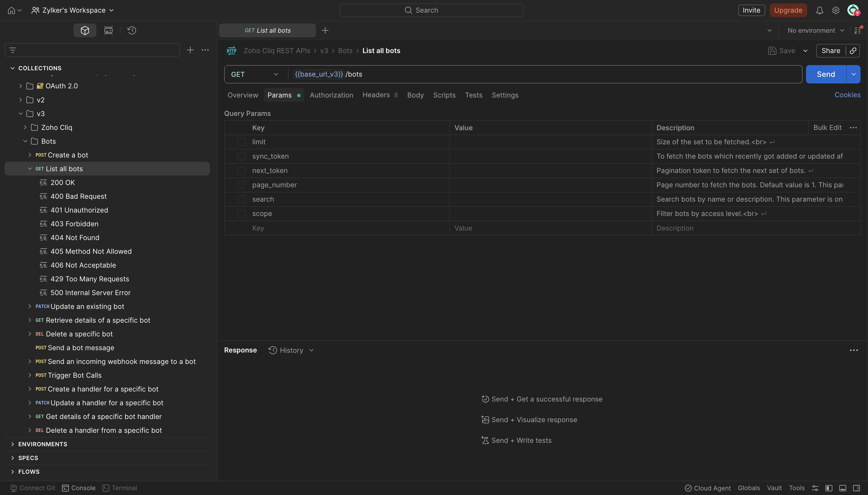Toggle the right sidebar pane icon
The height and width of the screenshot is (495, 868).
857,488
